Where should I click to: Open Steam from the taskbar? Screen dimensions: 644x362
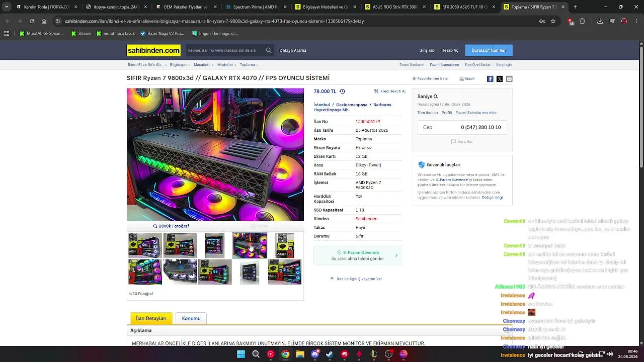330,354
